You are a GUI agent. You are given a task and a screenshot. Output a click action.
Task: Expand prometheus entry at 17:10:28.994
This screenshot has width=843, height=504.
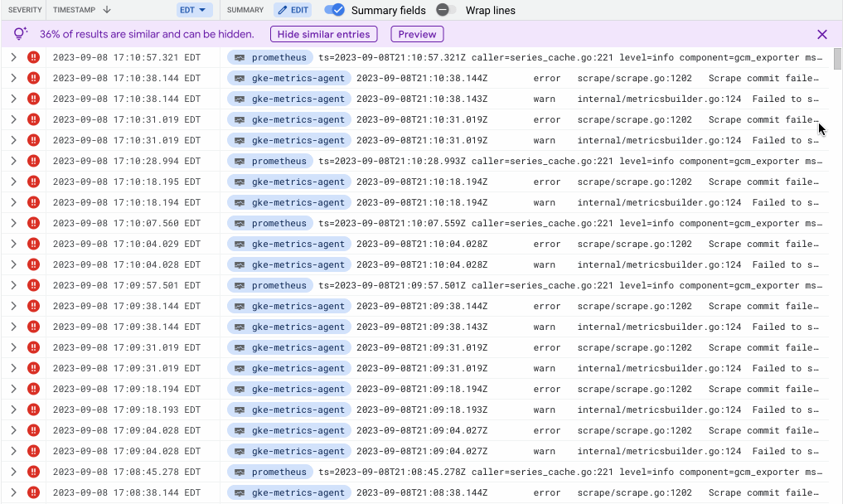point(14,161)
